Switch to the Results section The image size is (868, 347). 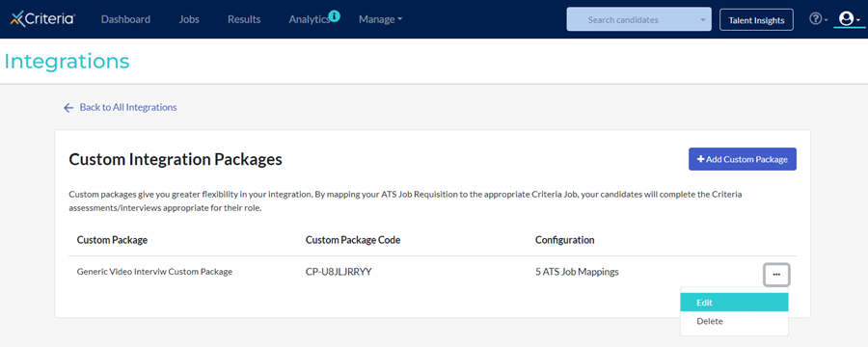(244, 19)
